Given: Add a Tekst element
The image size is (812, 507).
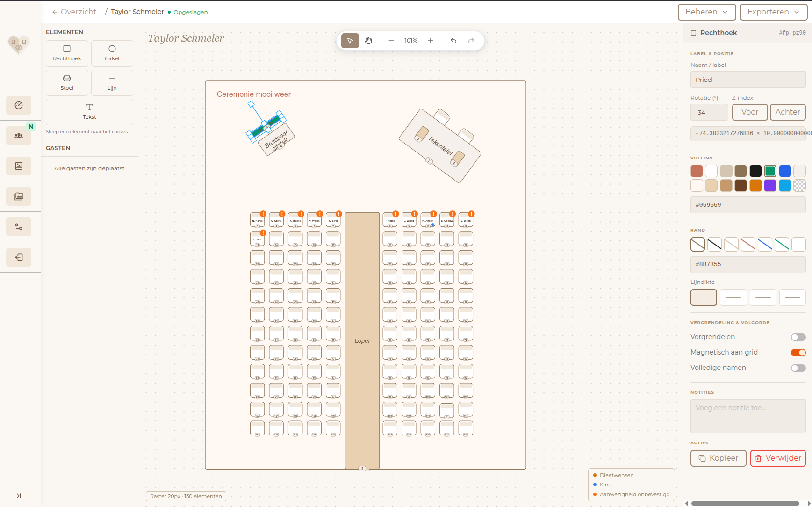Looking at the screenshot, I should coord(89,112).
